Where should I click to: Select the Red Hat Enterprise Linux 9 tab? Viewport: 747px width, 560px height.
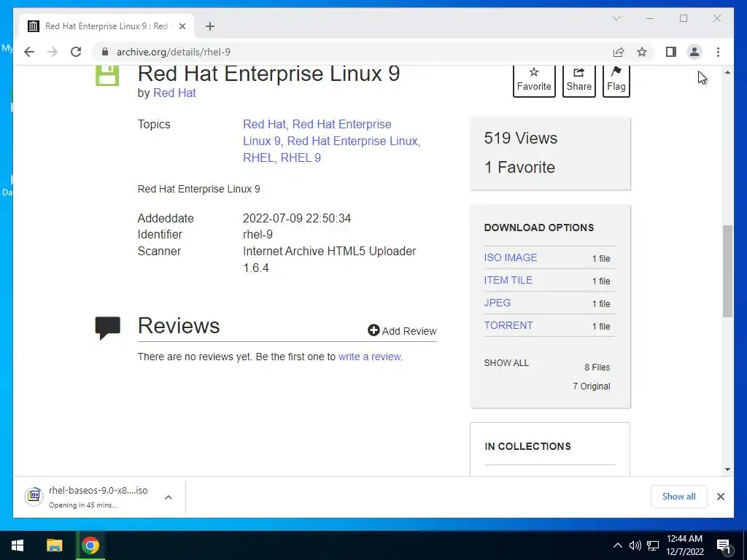106,26
